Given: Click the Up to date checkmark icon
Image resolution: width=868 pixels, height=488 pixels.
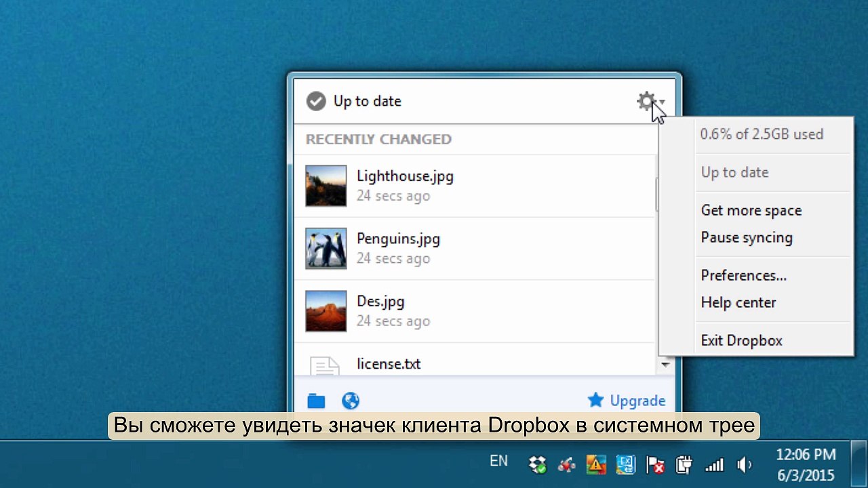Looking at the screenshot, I should [x=316, y=102].
